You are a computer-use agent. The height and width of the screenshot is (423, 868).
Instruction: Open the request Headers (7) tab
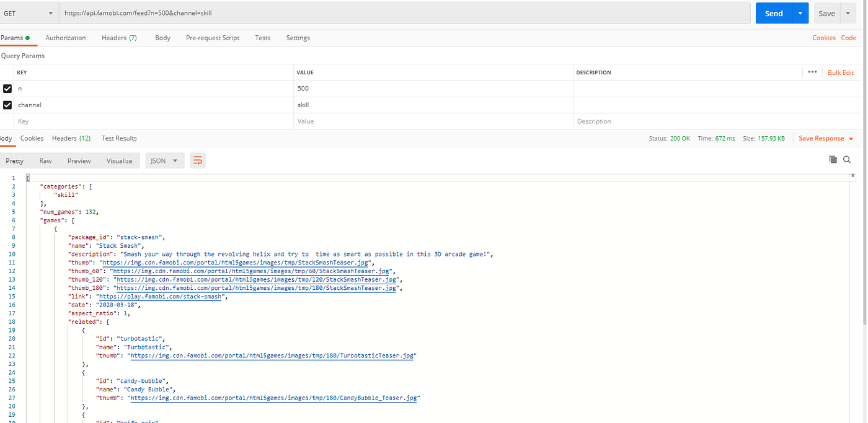119,38
